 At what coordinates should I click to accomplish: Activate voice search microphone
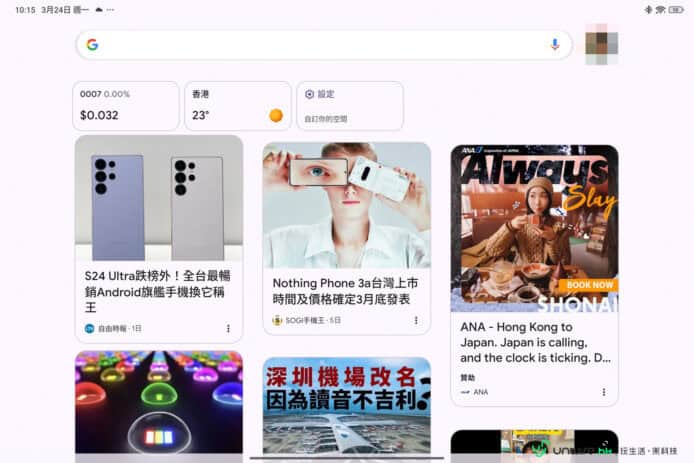coord(555,45)
